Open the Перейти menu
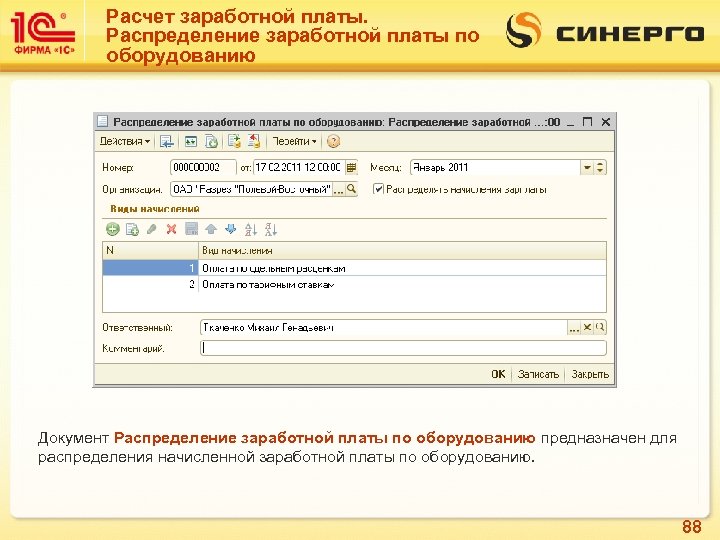Viewport: 720px width, 540px height. pyautogui.click(x=294, y=141)
